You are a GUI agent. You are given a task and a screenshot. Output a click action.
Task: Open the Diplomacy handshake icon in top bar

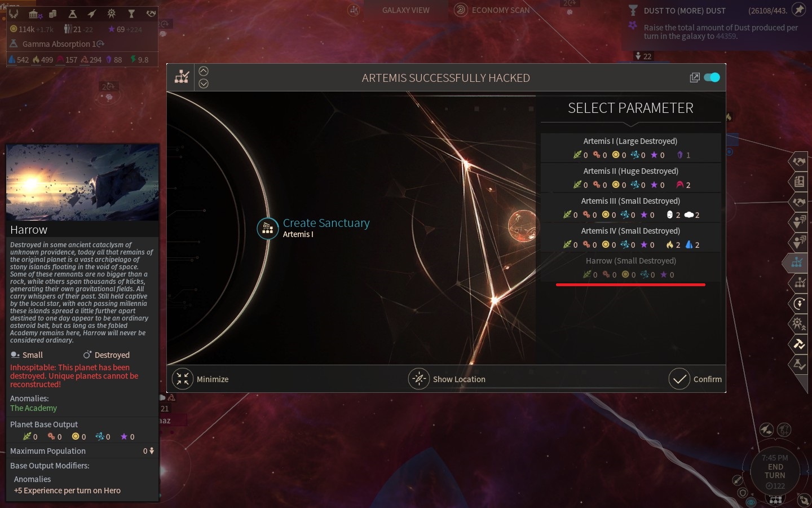[151, 14]
